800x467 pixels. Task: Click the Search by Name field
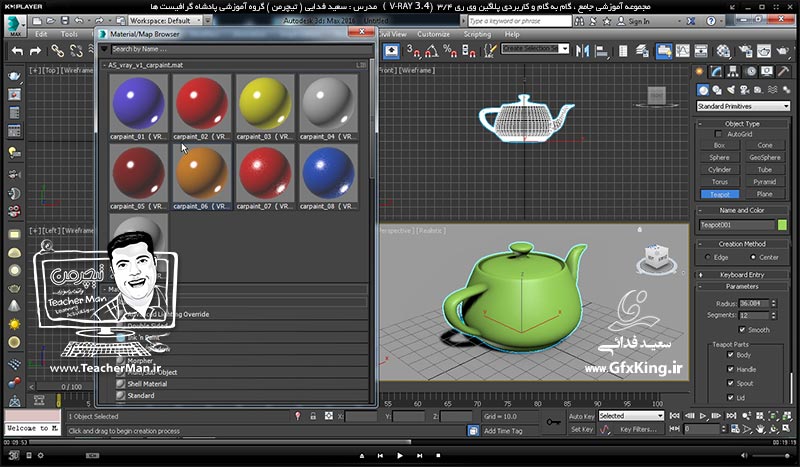click(x=242, y=49)
